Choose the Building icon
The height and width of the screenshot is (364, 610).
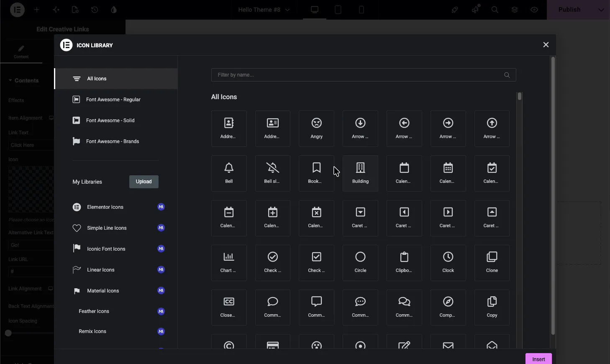[360, 174]
